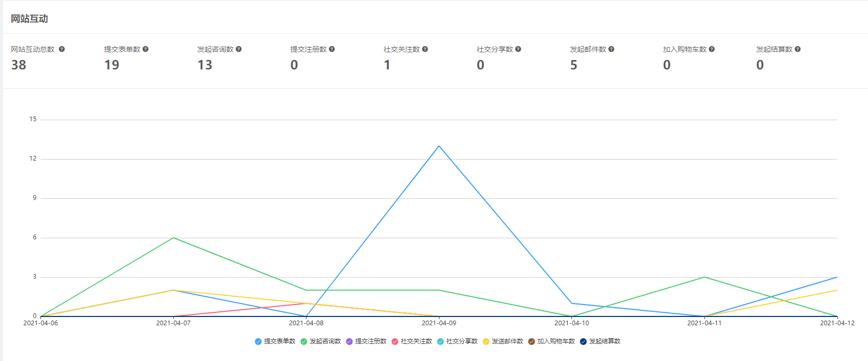Click help icon beside 发起咨询数
Screen dimensions: 868x361
click(239, 49)
